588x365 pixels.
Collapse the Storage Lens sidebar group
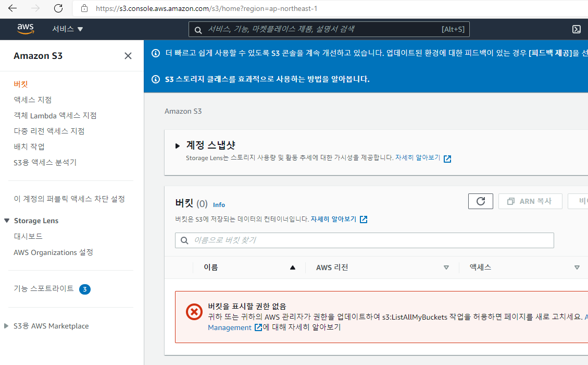(7, 221)
